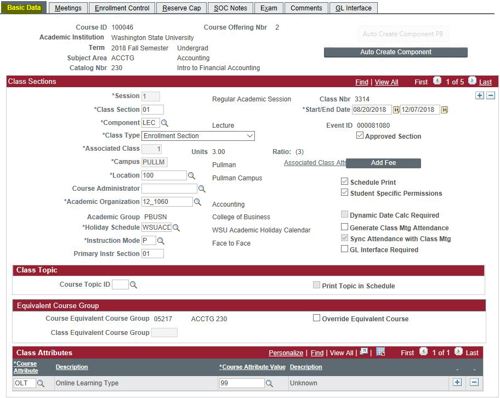
Task: Click the Primary Instr Section field
Action: coord(153,254)
